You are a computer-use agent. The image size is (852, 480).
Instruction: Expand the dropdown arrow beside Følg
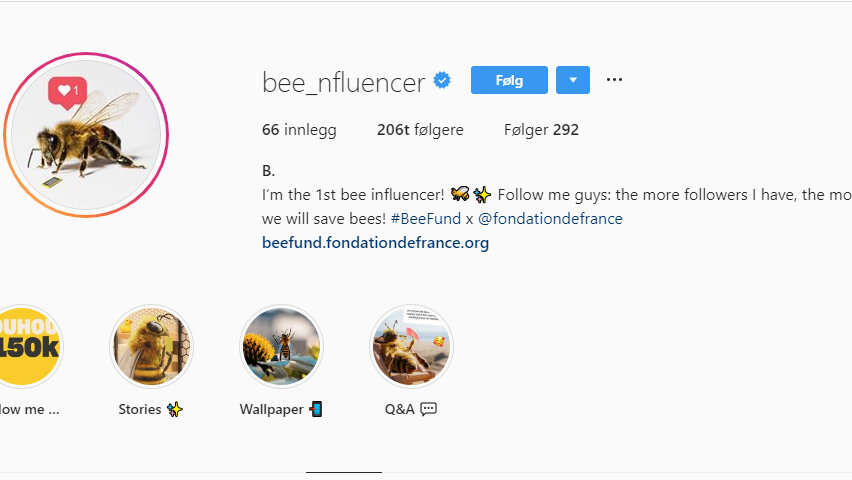pos(573,80)
